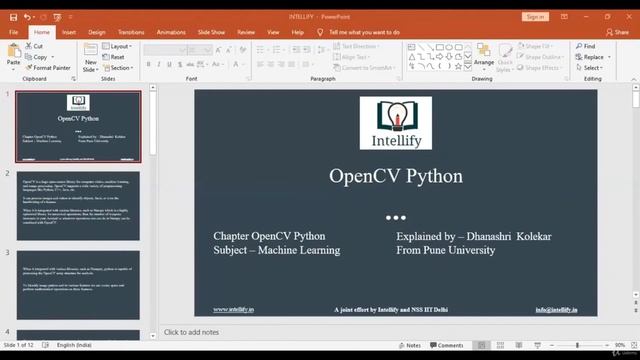Fit slide to current window icon

pos(634,345)
